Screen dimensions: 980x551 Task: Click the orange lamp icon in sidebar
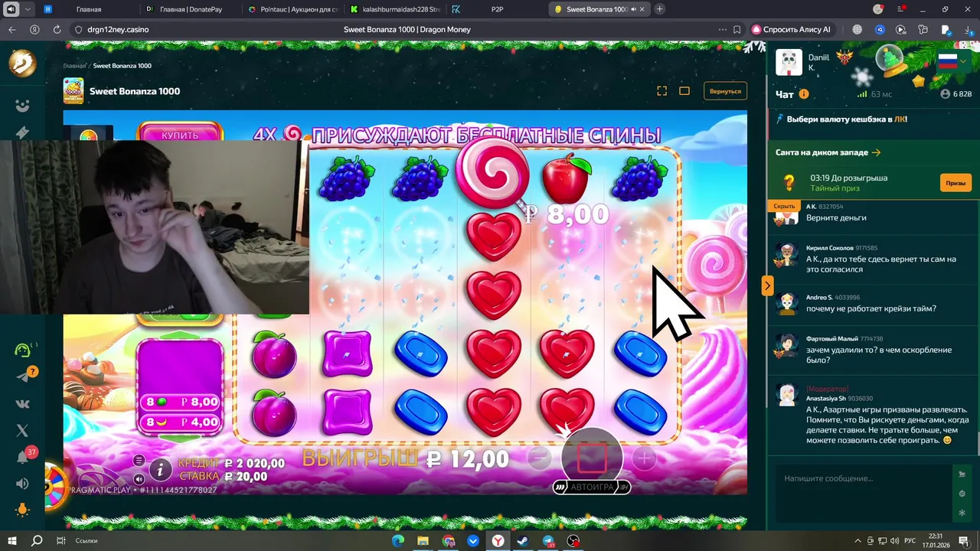click(22, 510)
